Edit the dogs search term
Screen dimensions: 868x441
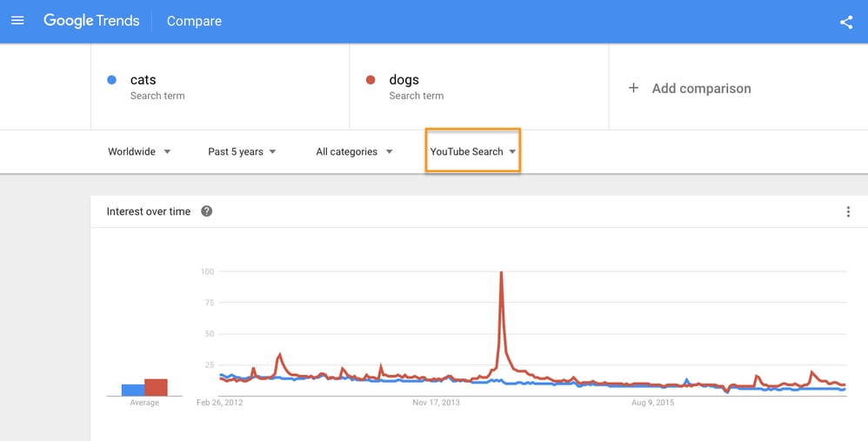pos(404,80)
